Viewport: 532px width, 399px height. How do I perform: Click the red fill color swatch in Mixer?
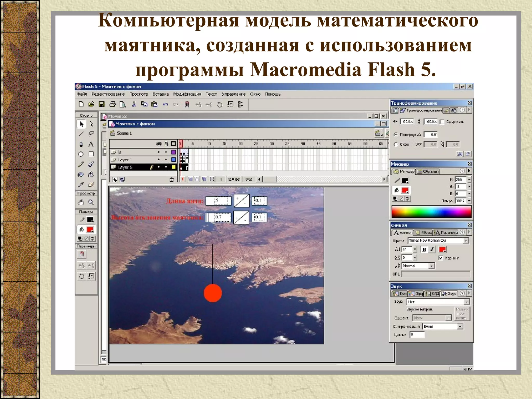[x=405, y=190]
